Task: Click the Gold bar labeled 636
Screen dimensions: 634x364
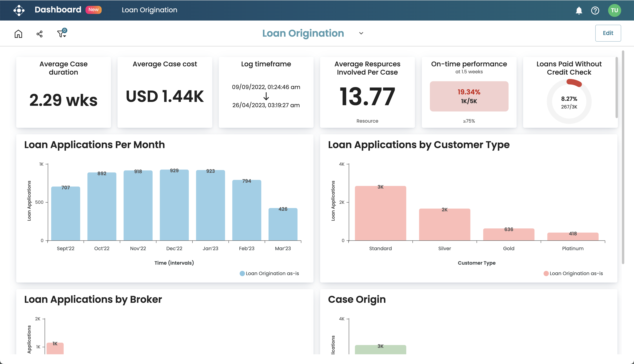Action: [509, 234]
